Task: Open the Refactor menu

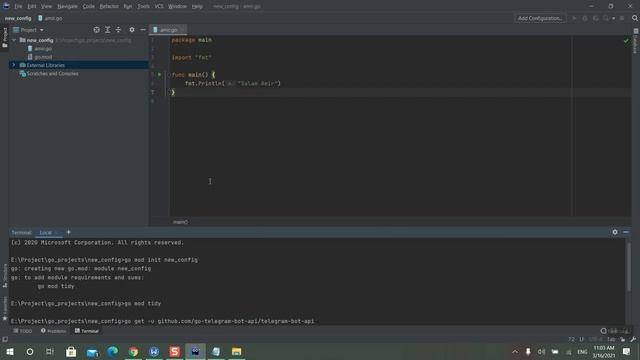Action: click(x=109, y=7)
